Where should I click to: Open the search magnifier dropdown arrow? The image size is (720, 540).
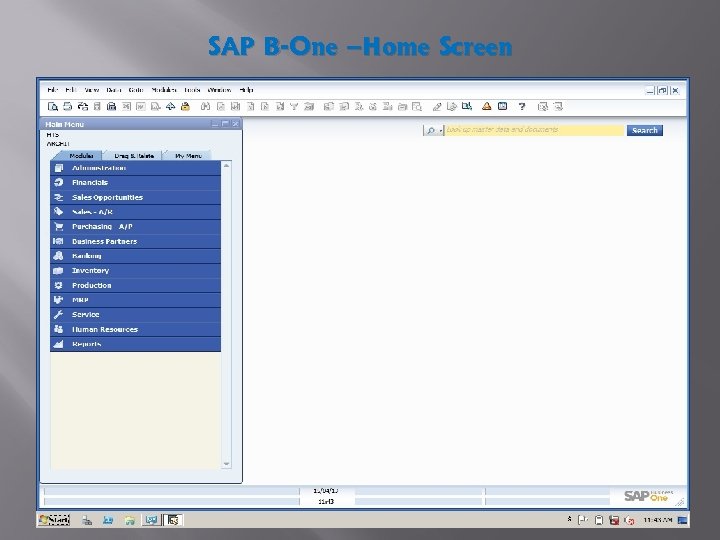click(440, 131)
